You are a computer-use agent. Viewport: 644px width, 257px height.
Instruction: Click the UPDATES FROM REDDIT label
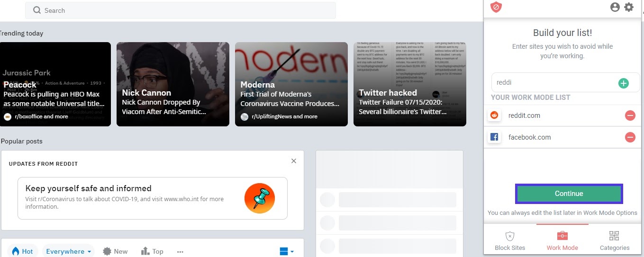(x=43, y=164)
